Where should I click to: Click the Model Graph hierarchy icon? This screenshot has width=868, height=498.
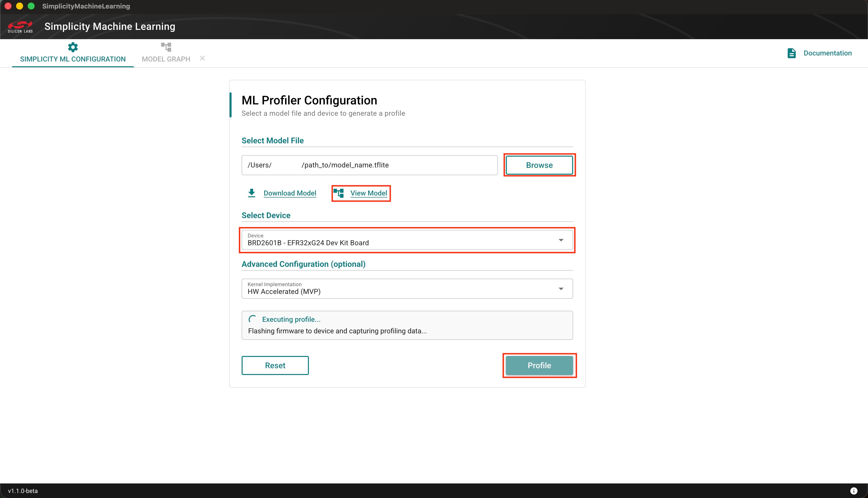[166, 47]
